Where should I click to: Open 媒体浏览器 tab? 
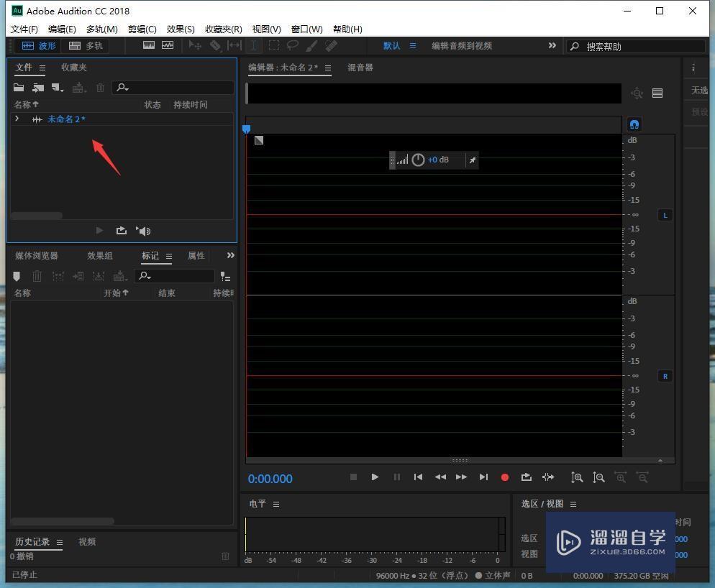(37, 256)
